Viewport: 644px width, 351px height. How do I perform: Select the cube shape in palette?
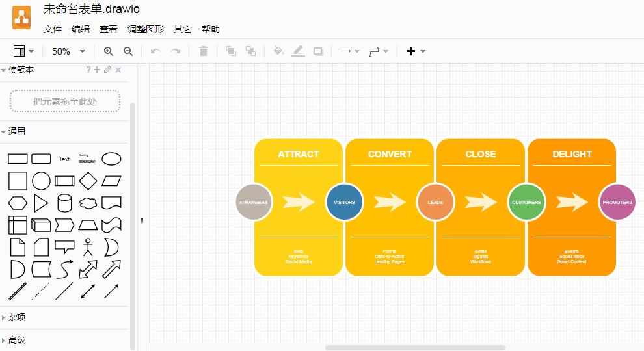(x=41, y=225)
